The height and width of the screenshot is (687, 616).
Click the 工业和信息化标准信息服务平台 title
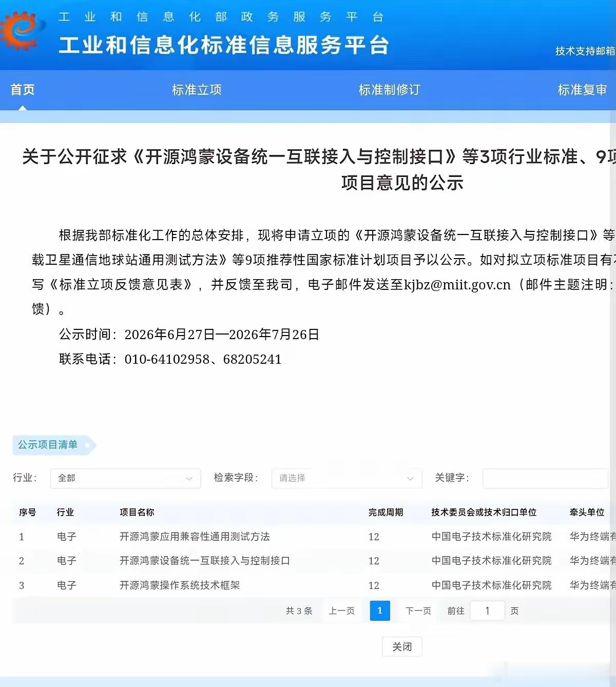point(224,45)
